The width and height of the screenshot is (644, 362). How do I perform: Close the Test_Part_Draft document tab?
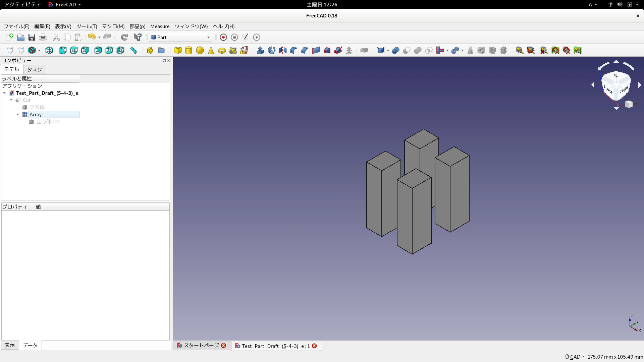(x=314, y=346)
